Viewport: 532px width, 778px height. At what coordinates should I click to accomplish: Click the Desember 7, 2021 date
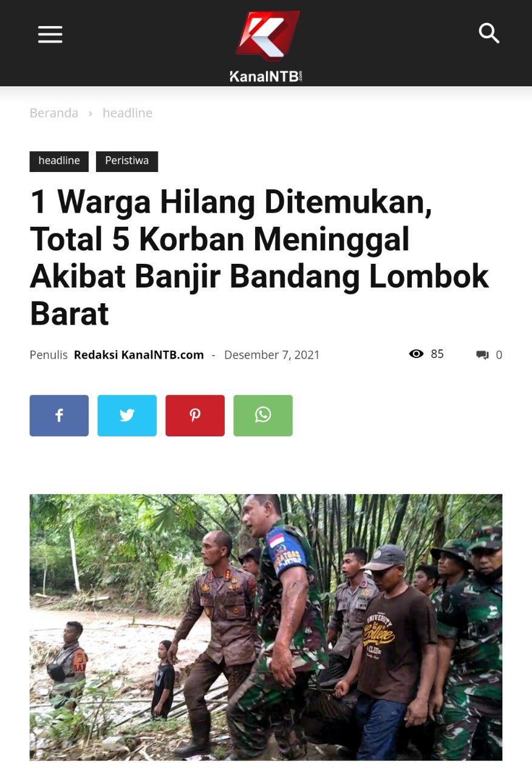(x=272, y=355)
